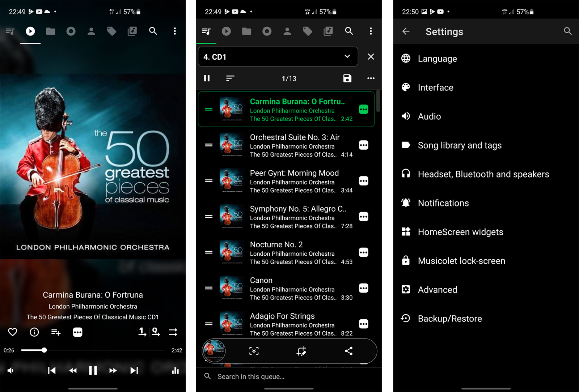The width and height of the screenshot is (579, 392).
Task: Switch to Now Playing tab in the queue screen
Action: pos(226,31)
